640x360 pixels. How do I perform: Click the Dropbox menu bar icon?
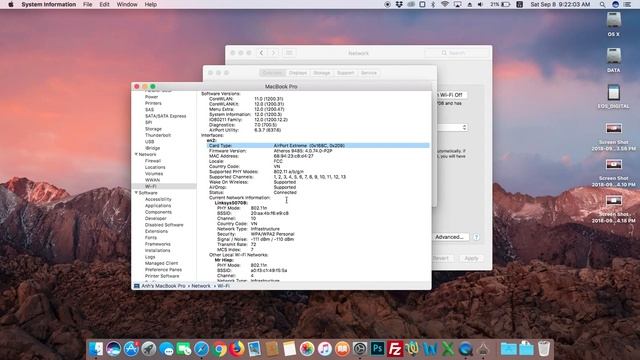tap(399, 4)
